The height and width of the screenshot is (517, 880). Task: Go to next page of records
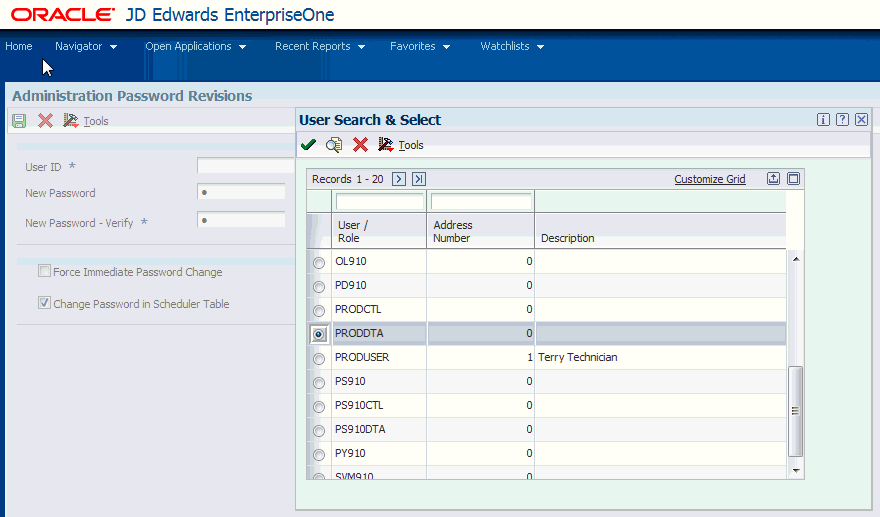(398, 179)
